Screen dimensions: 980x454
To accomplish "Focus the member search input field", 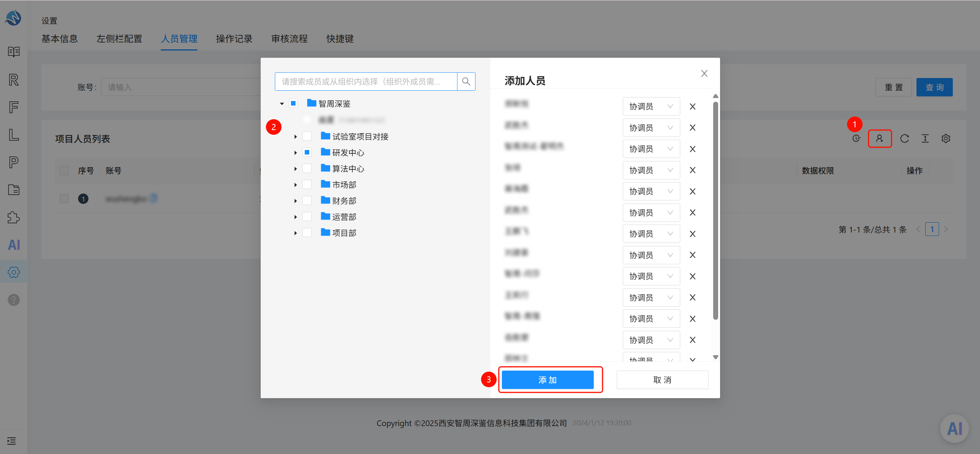I will [366, 81].
